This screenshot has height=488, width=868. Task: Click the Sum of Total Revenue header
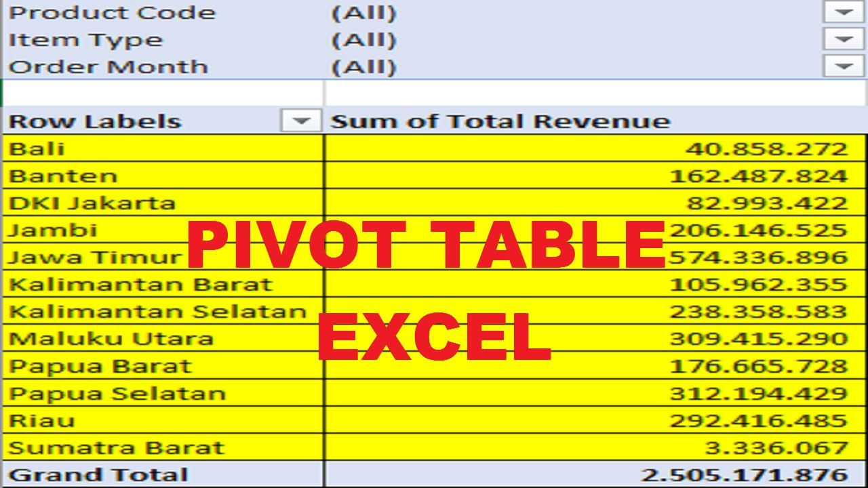(x=500, y=121)
